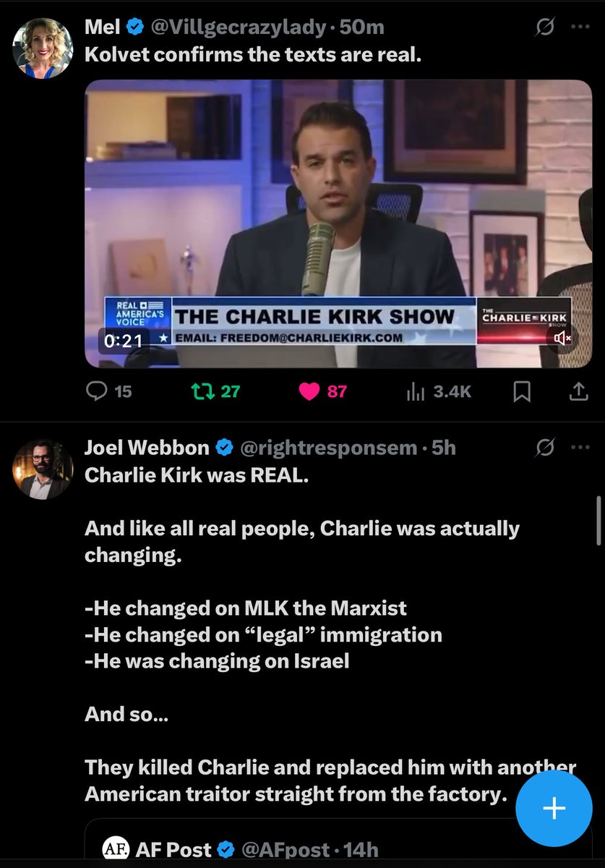Unmute the Charlie Kirk Show video

point(562,338)
